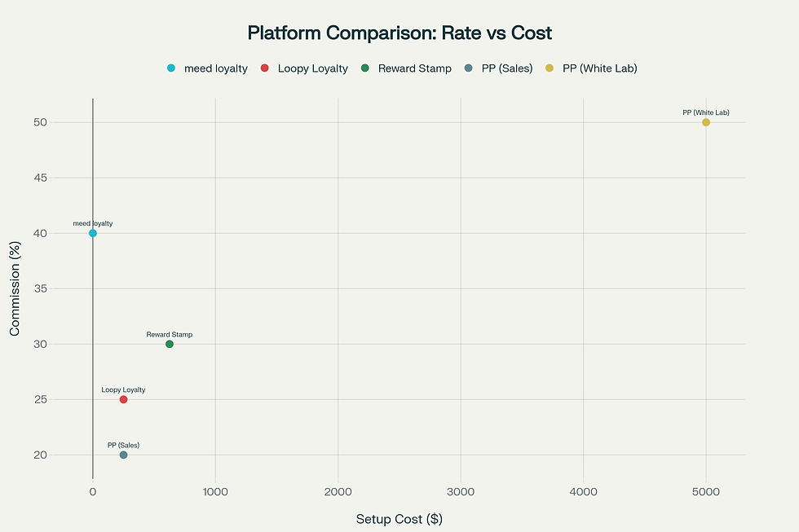Toggle the Reward Stamp legend entry
The width and height of the screenshot is (799, 532).
pyautogui.click(x=406, y=68)
